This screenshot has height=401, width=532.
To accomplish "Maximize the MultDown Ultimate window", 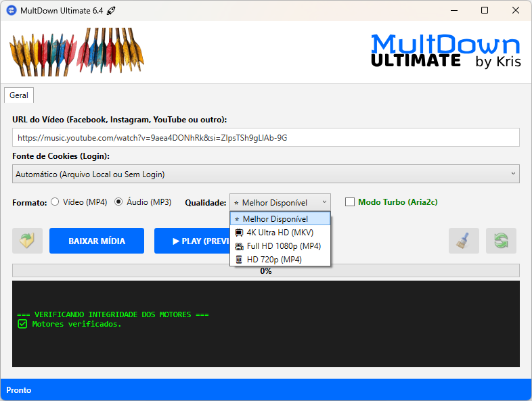I will coord(485,11).
